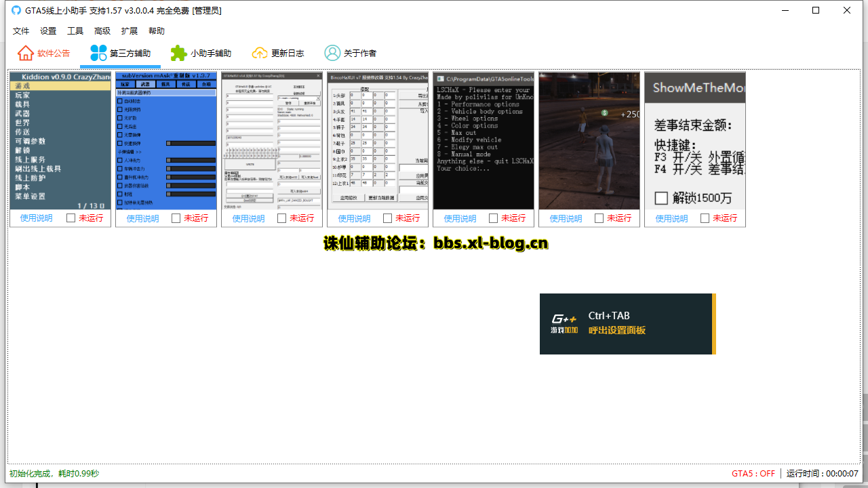
Task: Open 使用说明 link under Kiddion thumbnail
Action: point(37,218)
